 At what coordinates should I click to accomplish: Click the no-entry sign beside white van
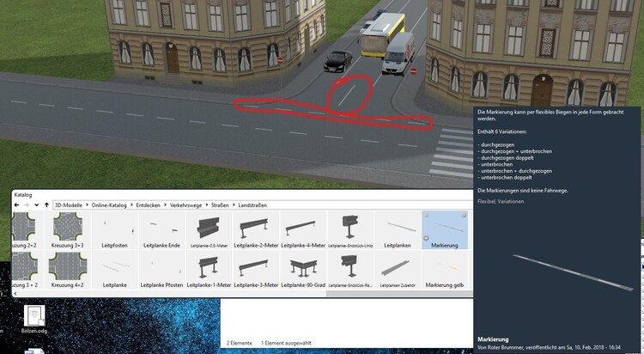click(414, 71)
